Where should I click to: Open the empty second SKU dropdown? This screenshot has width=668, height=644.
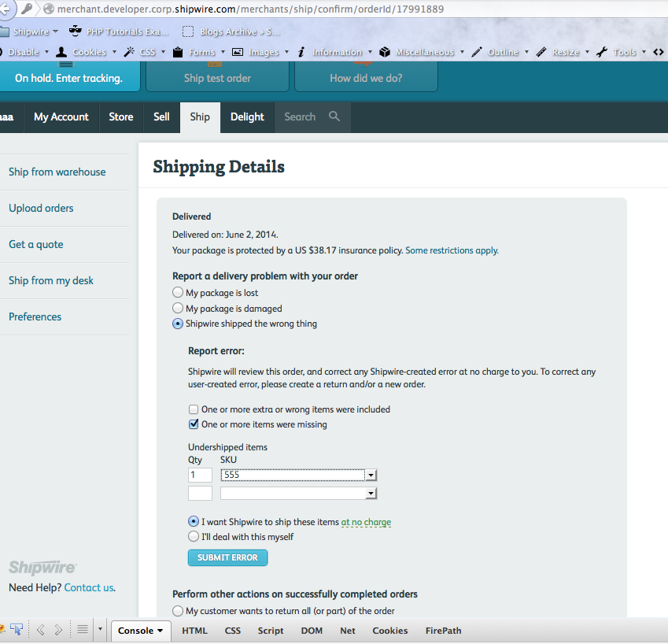pyautogui.click(x=299, y=493)
